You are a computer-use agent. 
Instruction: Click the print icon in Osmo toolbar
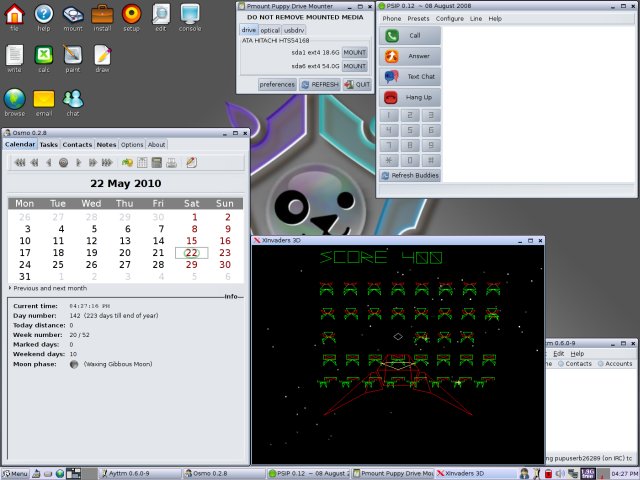pos(171,163)
